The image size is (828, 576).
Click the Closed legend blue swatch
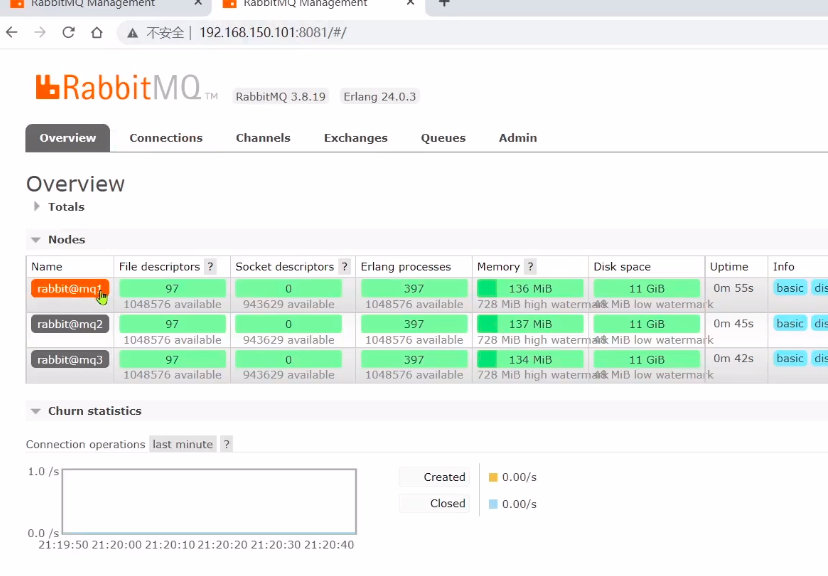pyautogui.click(x=493, y=504)
